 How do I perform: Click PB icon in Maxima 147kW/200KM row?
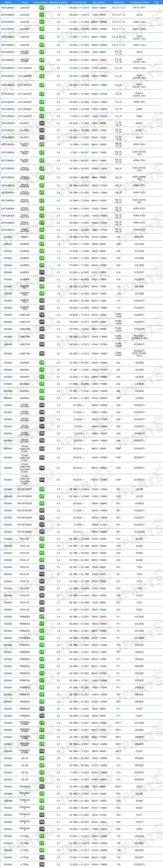click(x=42, y=398)
